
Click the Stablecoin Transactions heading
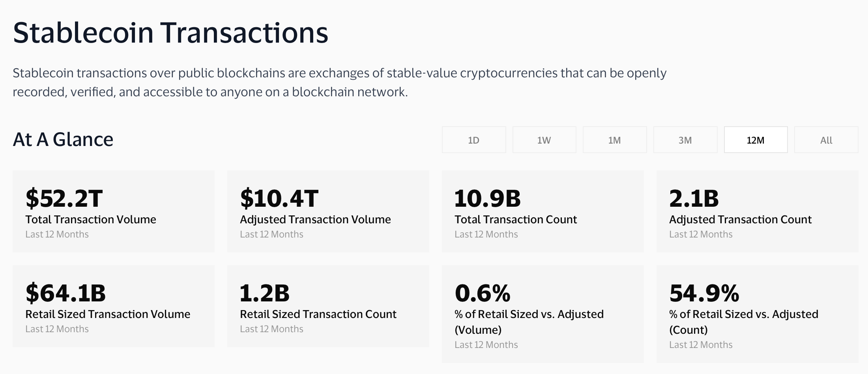point(171,34)
